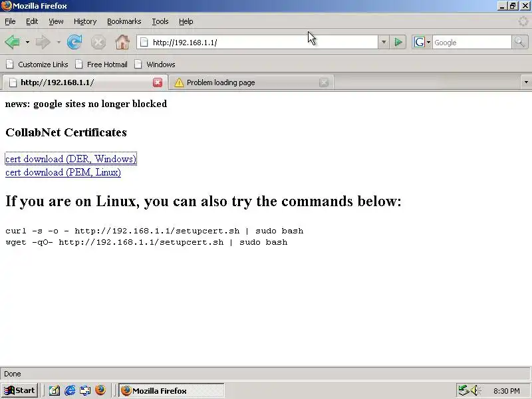
Task: Close the Problem loading page tab
Action: (x=324, y=82)
